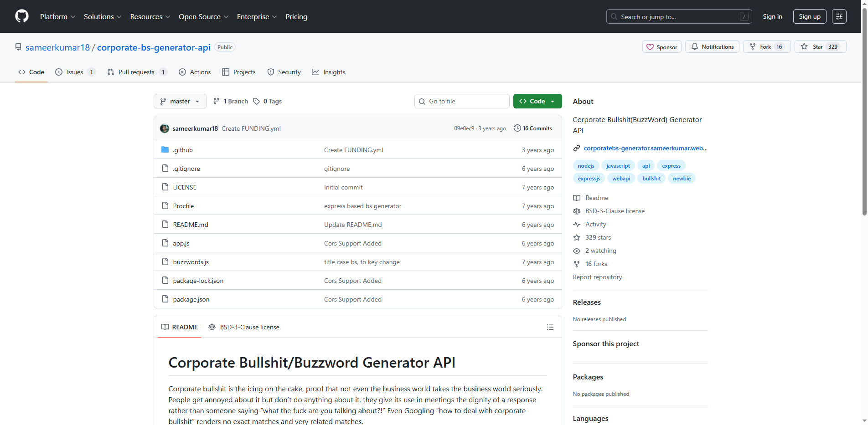Click the app.js file icon
This screenshot has height=425, width=868.
[165, 243]
